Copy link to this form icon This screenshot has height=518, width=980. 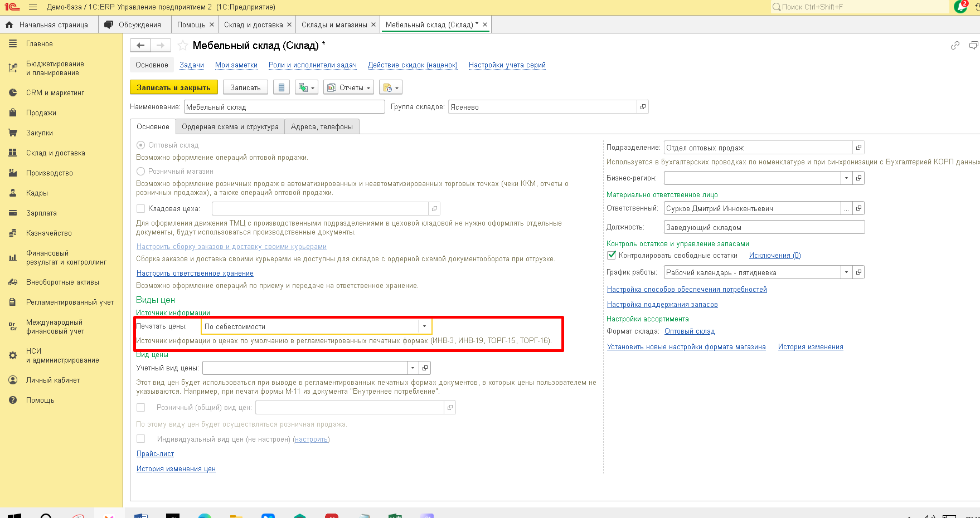(x=955, y=46)
